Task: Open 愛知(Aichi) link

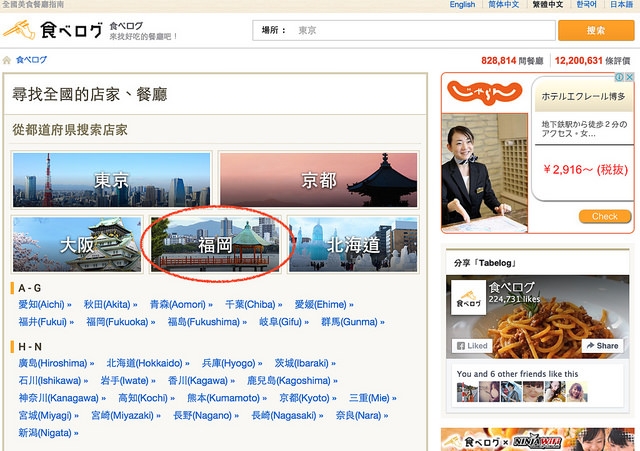Action: pyautogui.click(x=44, y=304)
